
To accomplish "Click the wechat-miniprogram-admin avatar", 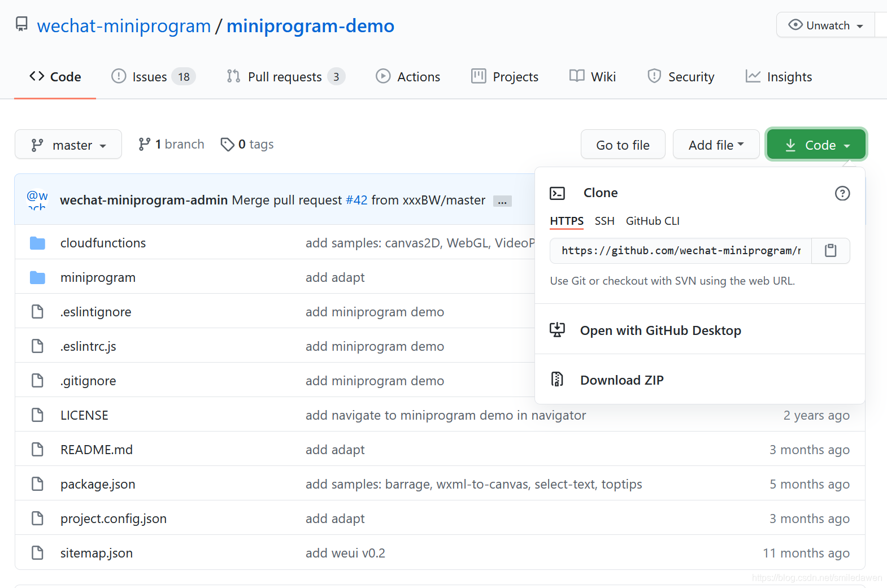I will point(37,199).
